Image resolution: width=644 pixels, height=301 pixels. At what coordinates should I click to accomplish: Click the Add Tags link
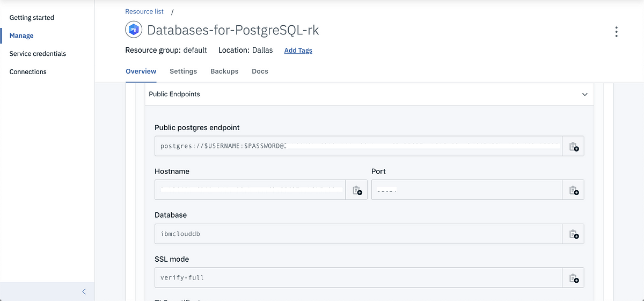tap(298, 51)
